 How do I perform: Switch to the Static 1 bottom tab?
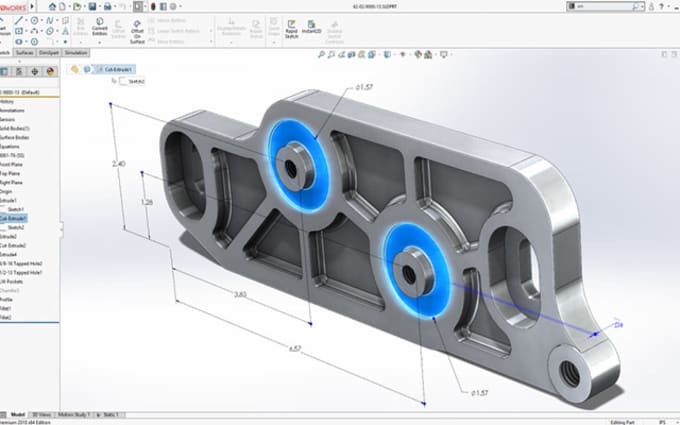click(x=110, y=415)
